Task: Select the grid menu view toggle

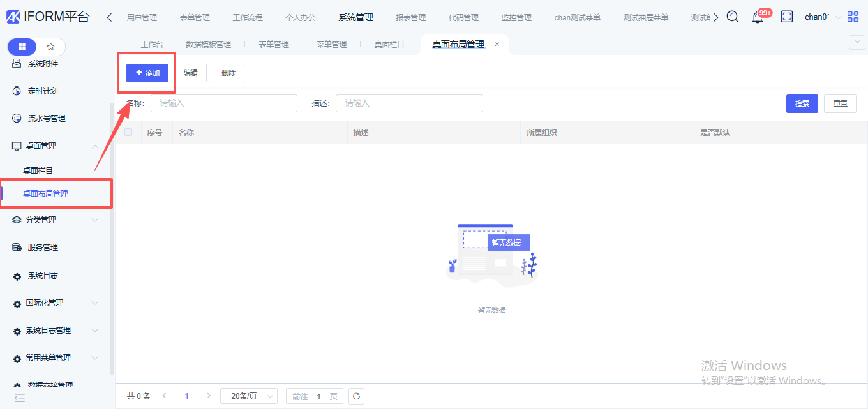Action: pos(22,47)
